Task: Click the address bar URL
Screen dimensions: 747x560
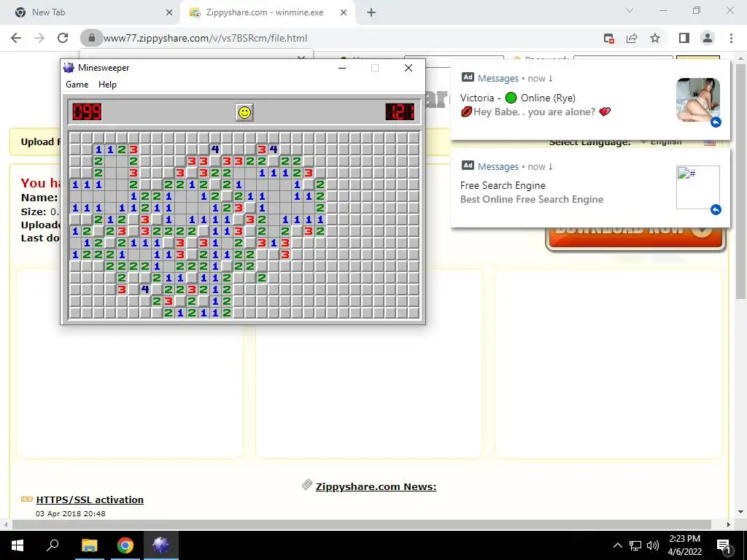Action: 205,38
